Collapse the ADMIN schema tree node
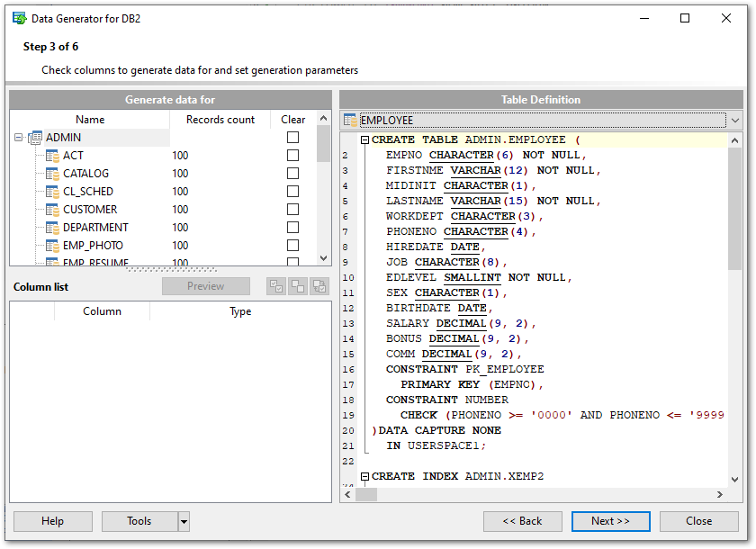 18,138
